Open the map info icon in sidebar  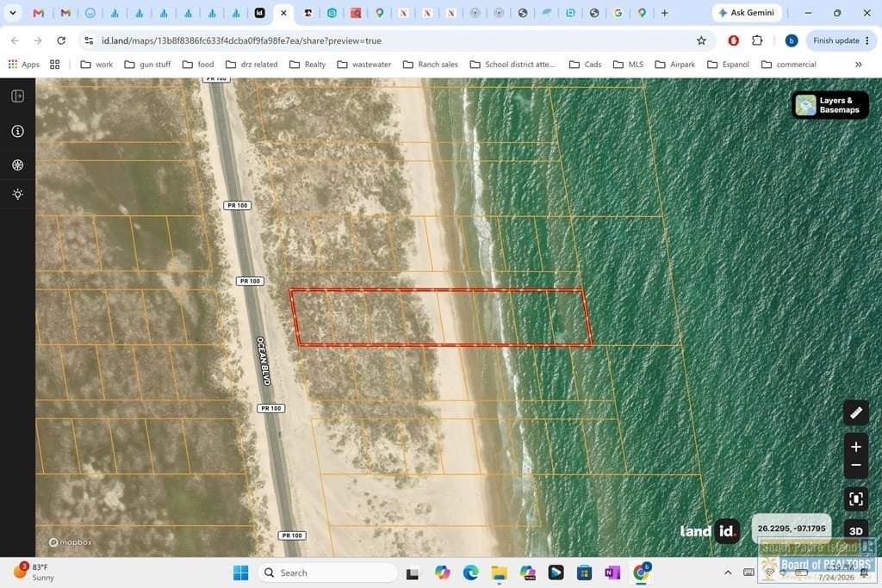point(17,131)
